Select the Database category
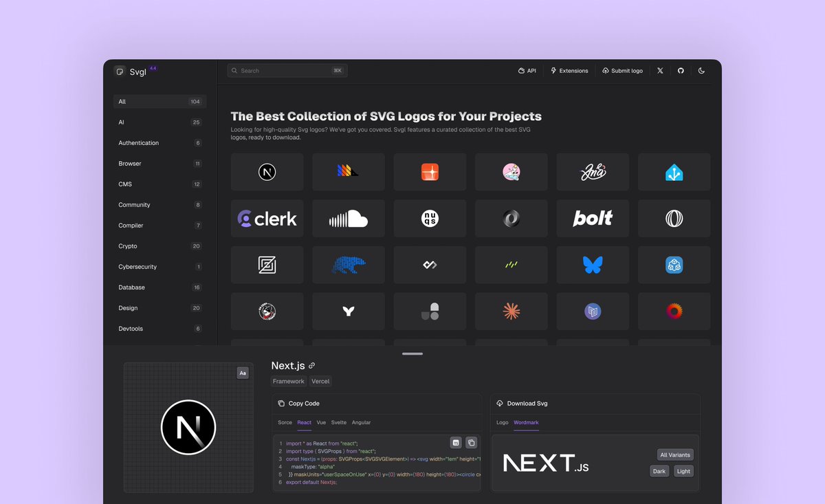The width and height of the screenshot is (825, 504). coord(159,287)
